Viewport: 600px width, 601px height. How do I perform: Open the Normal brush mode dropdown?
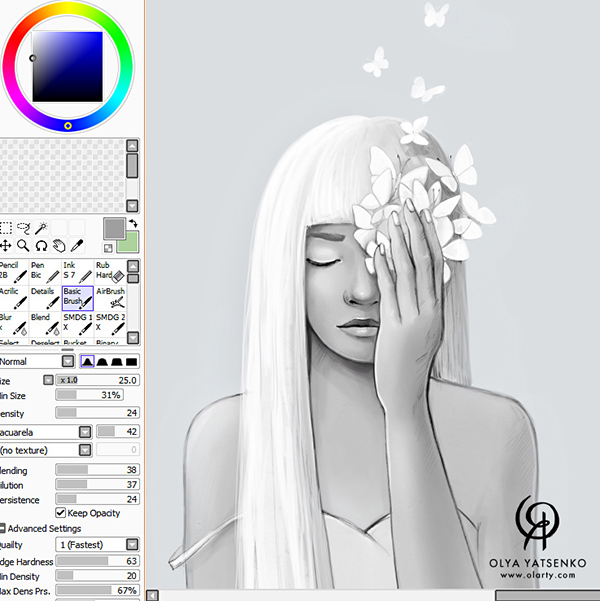tap(68, 361)
